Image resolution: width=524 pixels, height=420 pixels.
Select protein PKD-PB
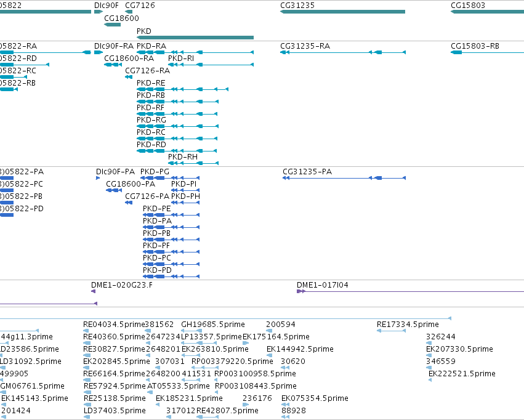click(171, 240)
